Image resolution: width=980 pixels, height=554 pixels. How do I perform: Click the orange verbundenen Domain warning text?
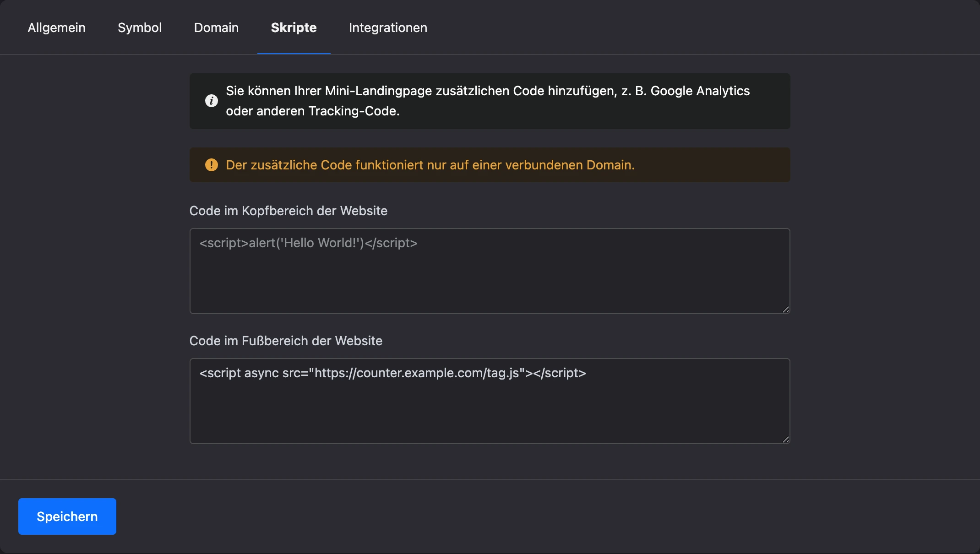point(430,165)
